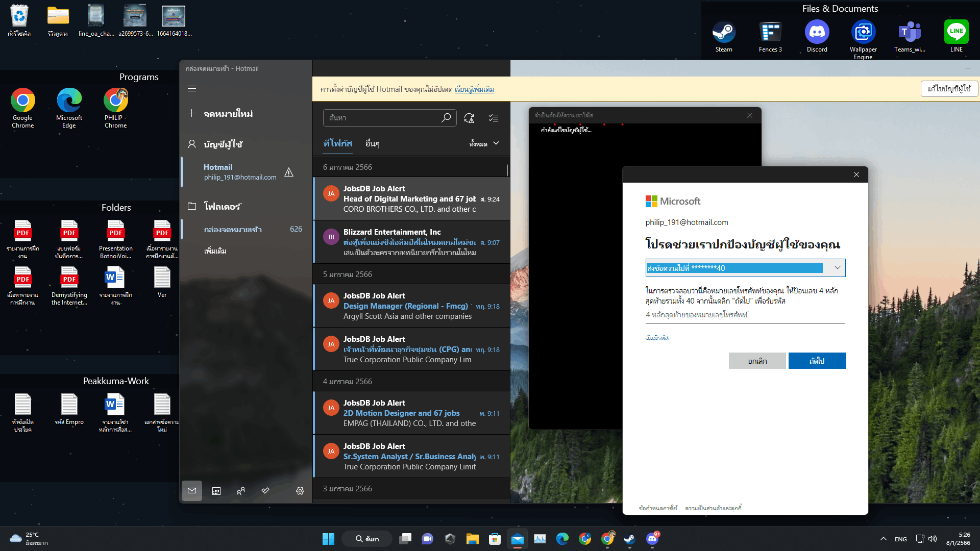Click taskbar search box ค้นหา

click(x=367, y=539)
